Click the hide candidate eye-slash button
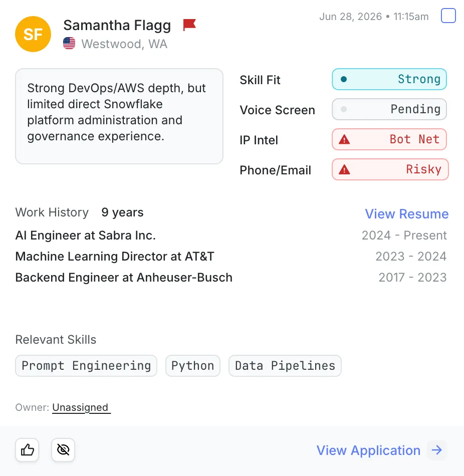 click(x=63, y=449)
